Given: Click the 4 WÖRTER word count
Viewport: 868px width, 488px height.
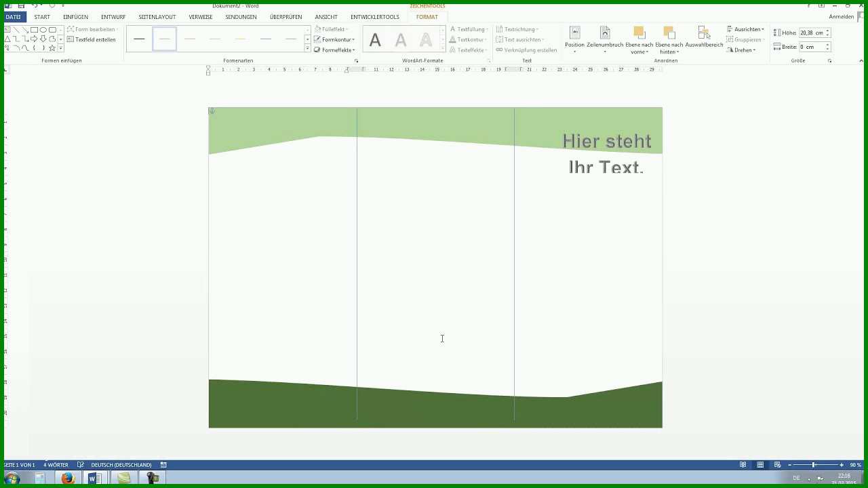Looking at the screenshot, I should [56, 465].
